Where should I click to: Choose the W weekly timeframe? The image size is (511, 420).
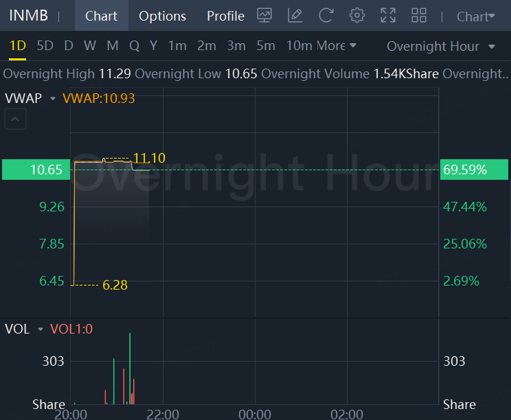[90, 46]
